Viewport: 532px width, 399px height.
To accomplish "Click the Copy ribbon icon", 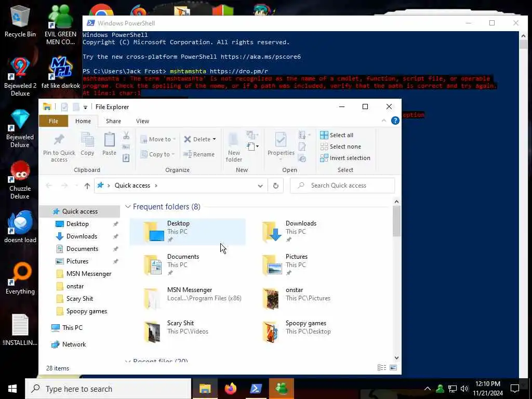I will click(x=87, y=140).
